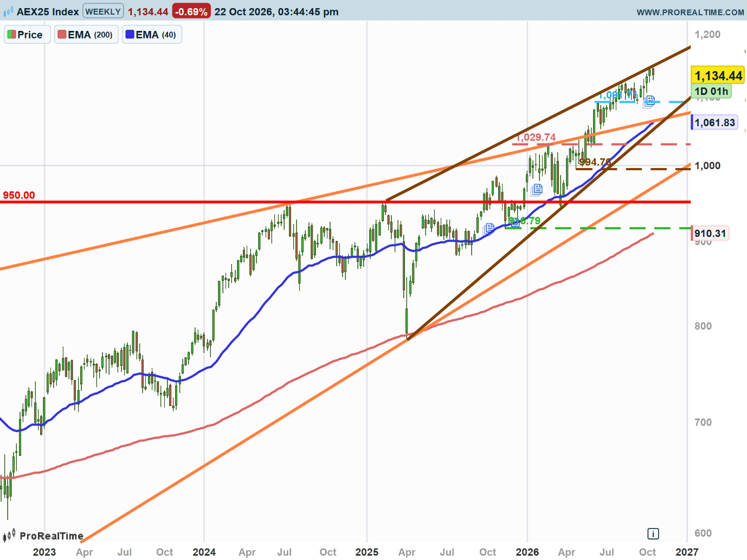Viewport: 747px width, 560px height.
Task: Open the chart info icon near 2027
Action: coord(653,534)
